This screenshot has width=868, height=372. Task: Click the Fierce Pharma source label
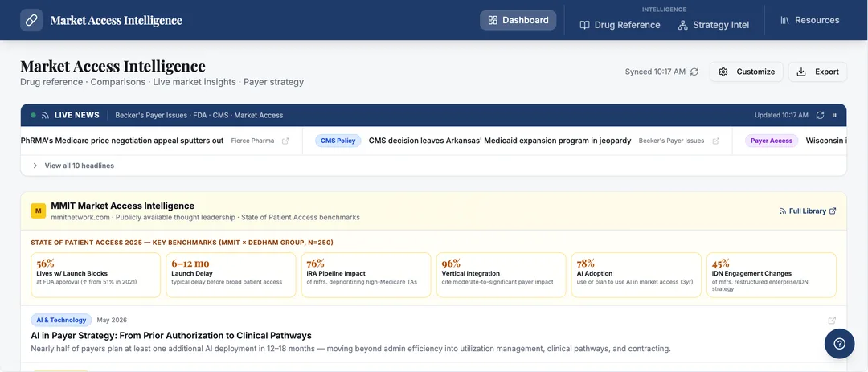(x=252, y=141)
